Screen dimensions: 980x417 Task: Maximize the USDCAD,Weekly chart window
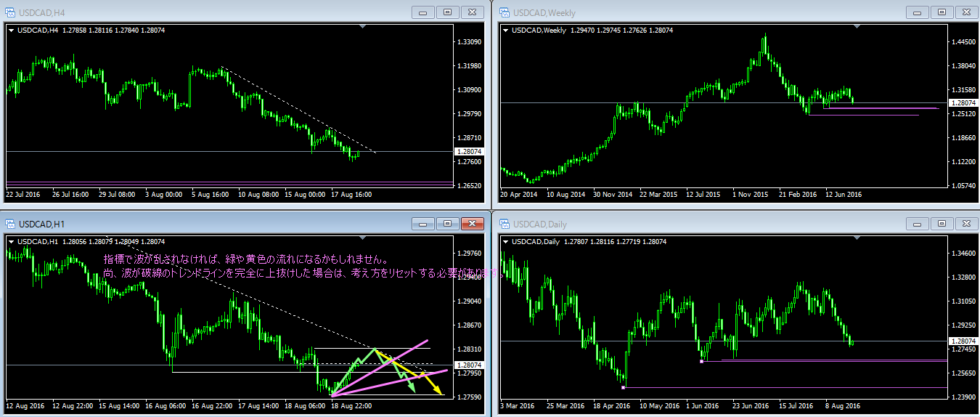(942, 12)
